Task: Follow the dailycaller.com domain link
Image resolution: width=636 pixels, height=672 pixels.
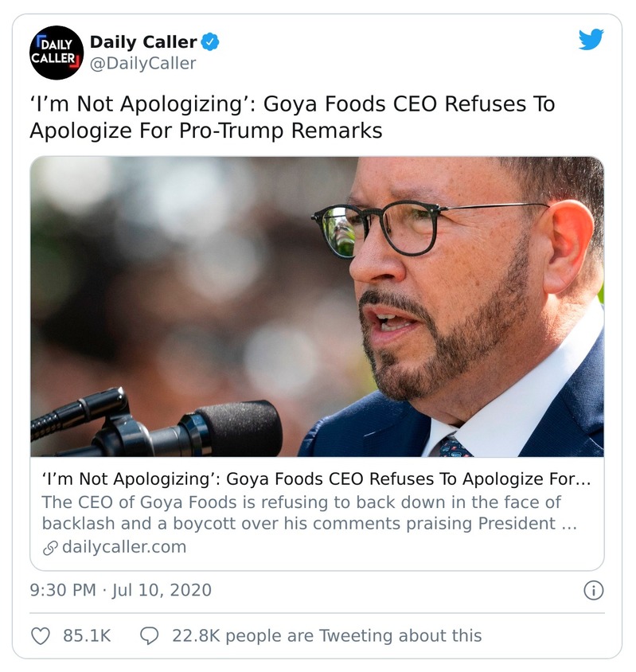Action: pos(124,547)
